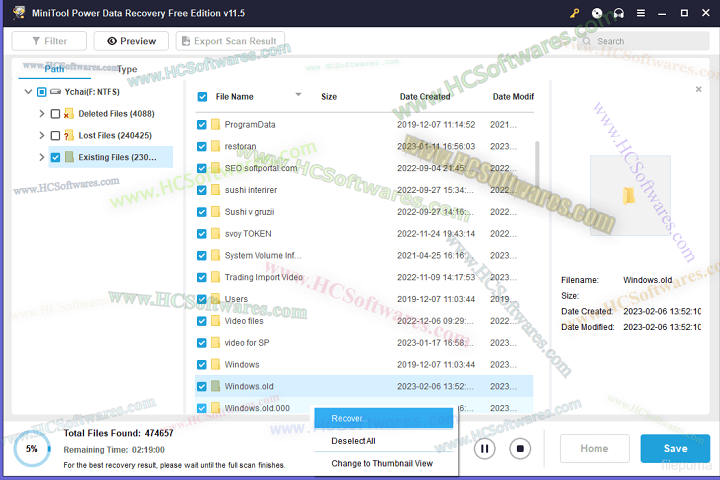This screenshot has height=480, width=720.
Task: Collapse the Ychai(F: NTFS) tree node
Action: pos(28,92)
